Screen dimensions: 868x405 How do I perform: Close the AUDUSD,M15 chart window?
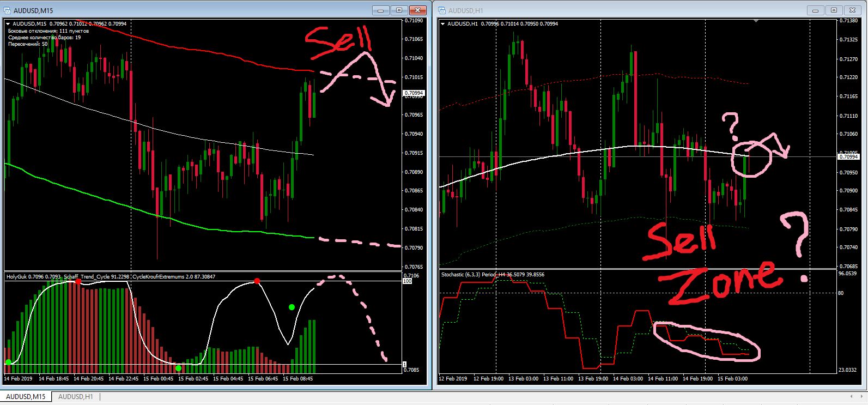(x=418, y=10)
